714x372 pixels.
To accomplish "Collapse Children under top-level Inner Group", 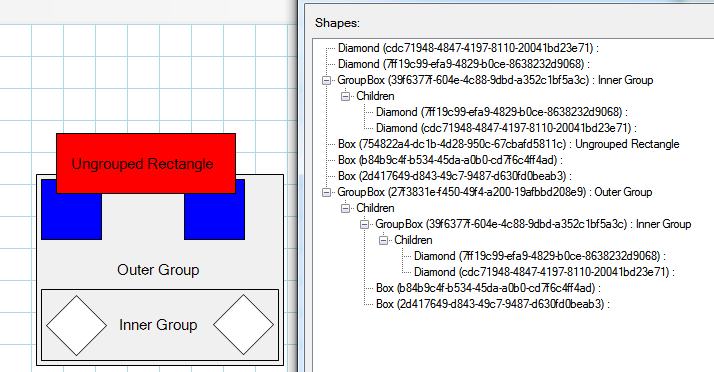I will click(346, 97).
